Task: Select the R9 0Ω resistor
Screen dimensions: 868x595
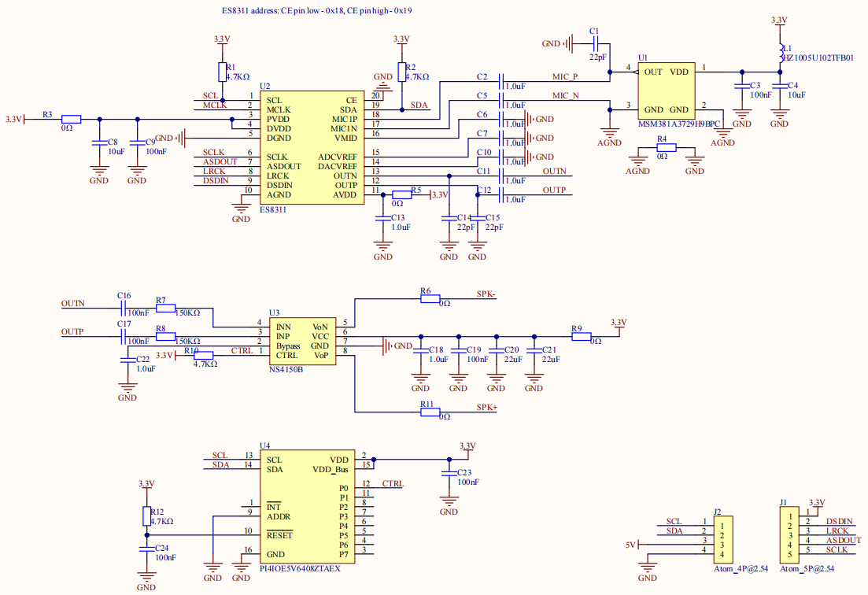Action: point(581,337)
